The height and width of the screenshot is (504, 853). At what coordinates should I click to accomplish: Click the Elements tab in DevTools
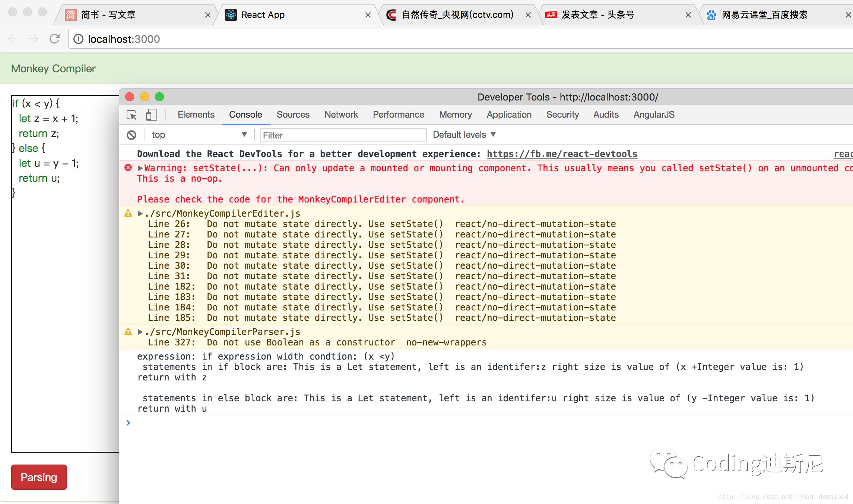coord(196,115)
